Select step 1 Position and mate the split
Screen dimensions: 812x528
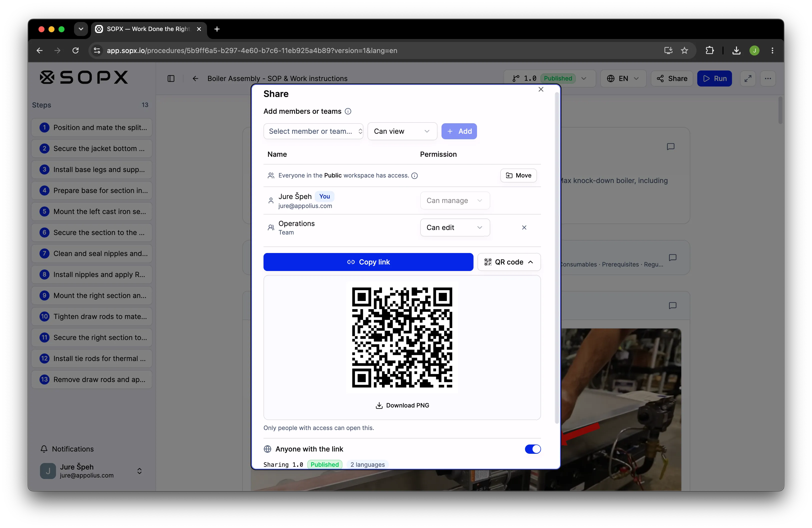[x=92, y=127]
